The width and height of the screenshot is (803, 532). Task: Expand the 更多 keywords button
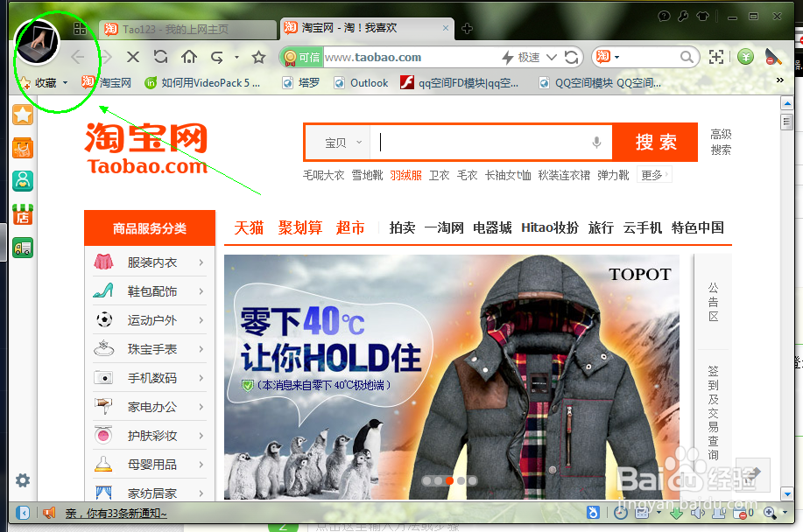click(654, 176)
